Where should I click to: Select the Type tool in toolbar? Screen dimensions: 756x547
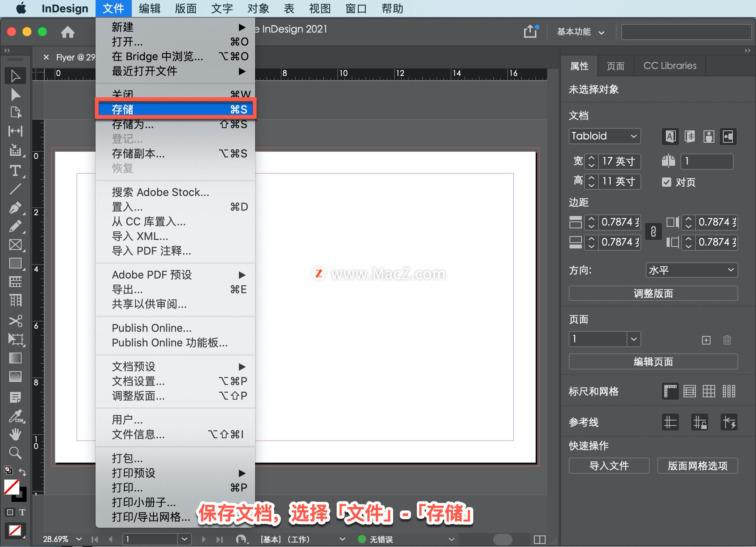pyautogui.click(x=15, y=171)
